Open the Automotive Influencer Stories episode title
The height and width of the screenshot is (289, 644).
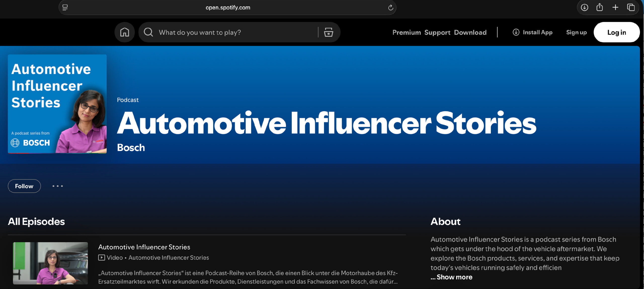(x=144, y=247)
